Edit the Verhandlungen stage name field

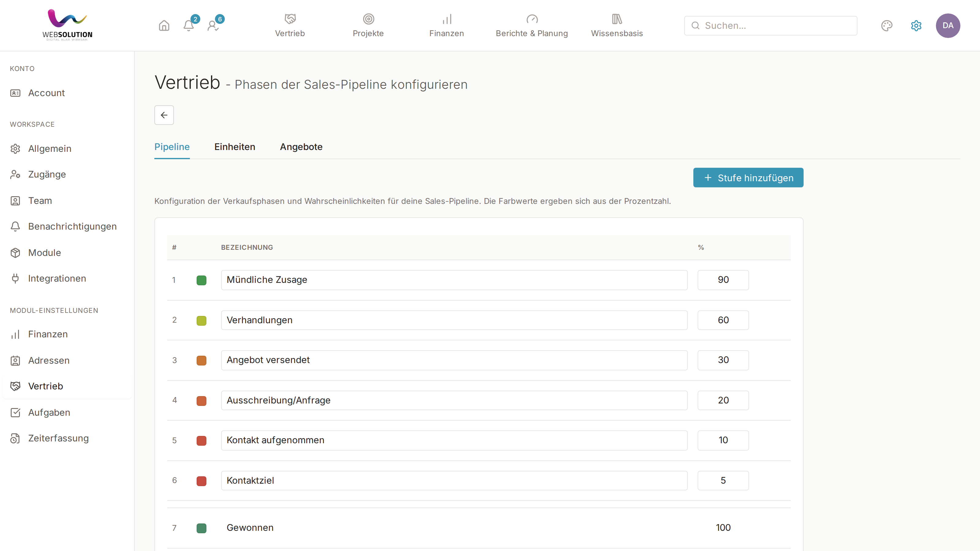tap(454, 320)
